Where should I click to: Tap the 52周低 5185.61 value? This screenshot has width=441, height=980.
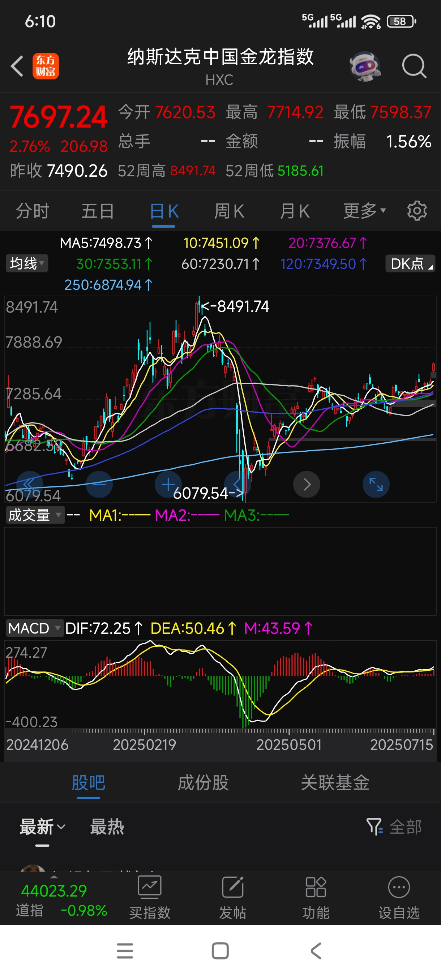point(274,171)
